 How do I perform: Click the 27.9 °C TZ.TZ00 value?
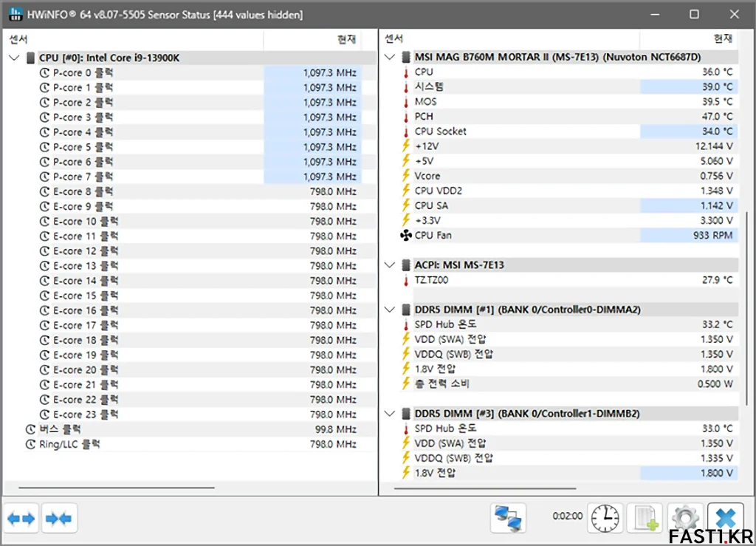[717, 280]
